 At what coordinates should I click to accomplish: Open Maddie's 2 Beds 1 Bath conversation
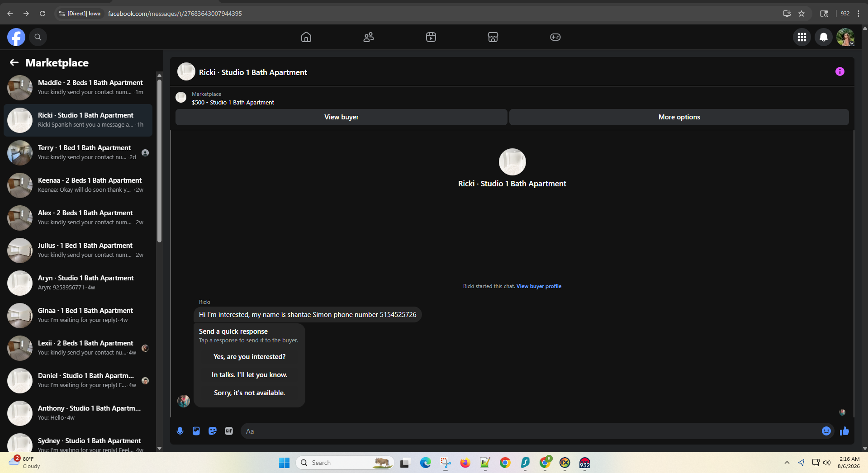point(78,88)
